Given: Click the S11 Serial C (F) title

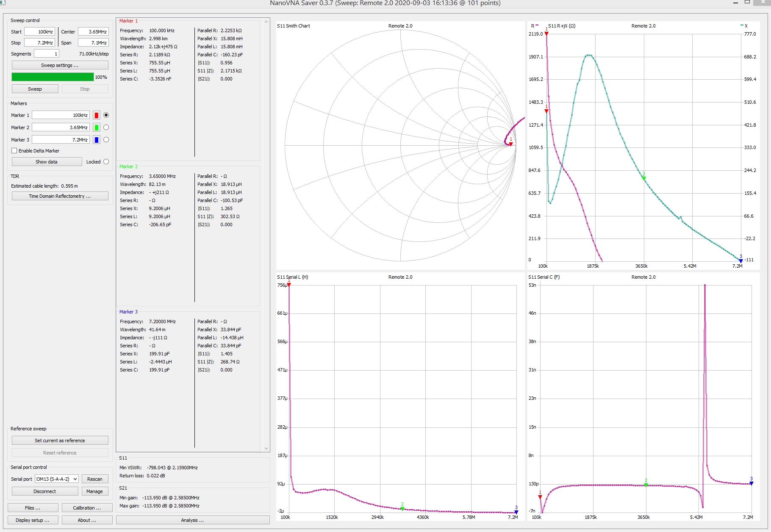Looking at the screenshot, I should 544,277.
